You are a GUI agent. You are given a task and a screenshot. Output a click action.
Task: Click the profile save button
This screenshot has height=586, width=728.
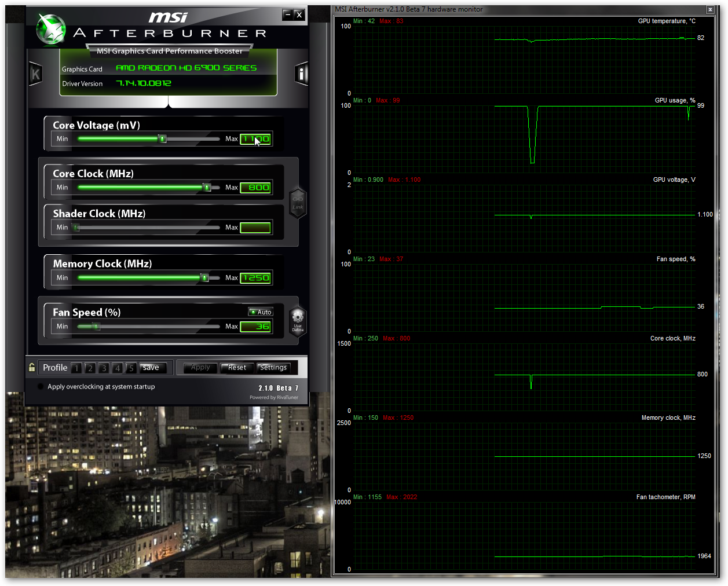pyautogui.click(x=153, y=368)
